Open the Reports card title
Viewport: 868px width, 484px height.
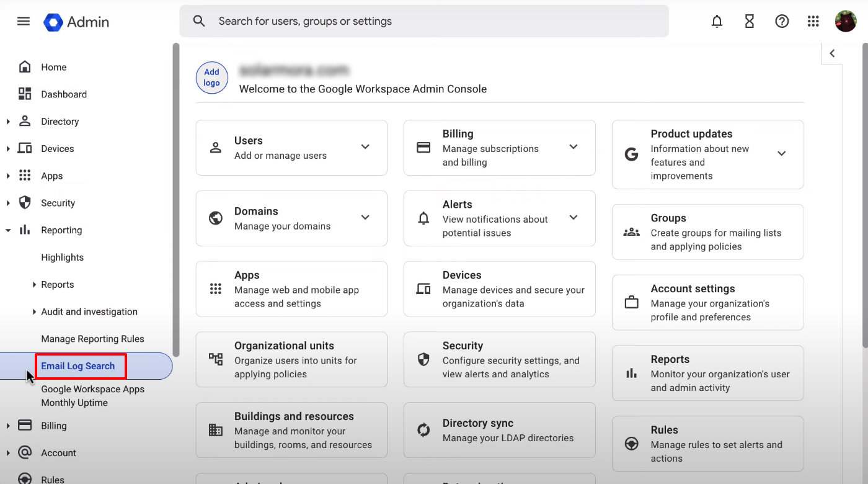click(x=670, y=359)
